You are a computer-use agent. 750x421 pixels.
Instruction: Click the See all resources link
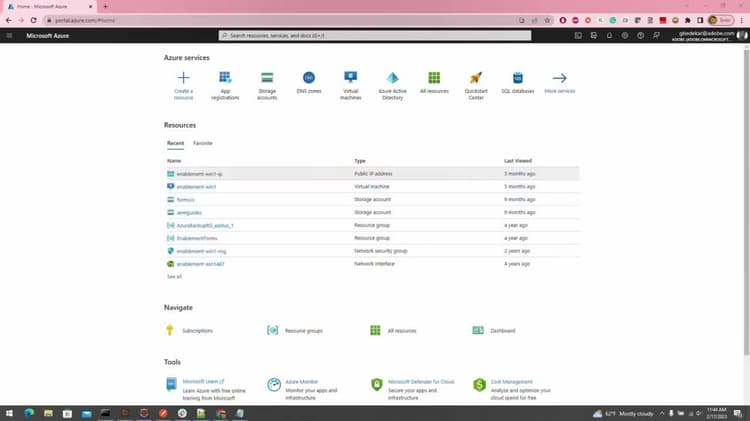[174, 277]
